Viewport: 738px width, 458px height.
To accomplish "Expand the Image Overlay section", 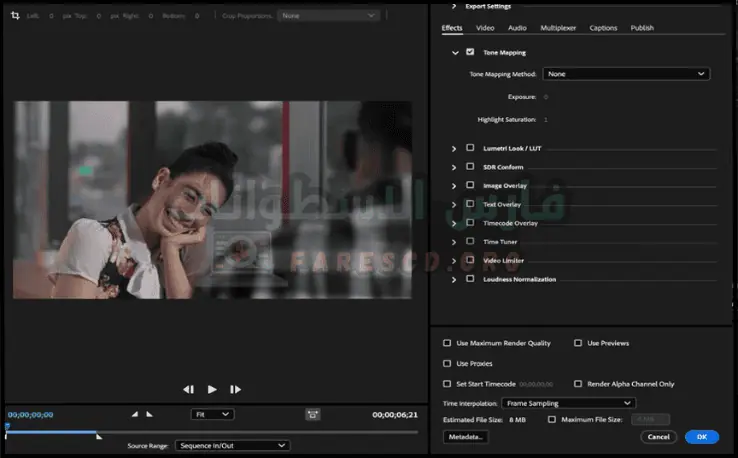I will pyautogui.click(x=455, y=185).
